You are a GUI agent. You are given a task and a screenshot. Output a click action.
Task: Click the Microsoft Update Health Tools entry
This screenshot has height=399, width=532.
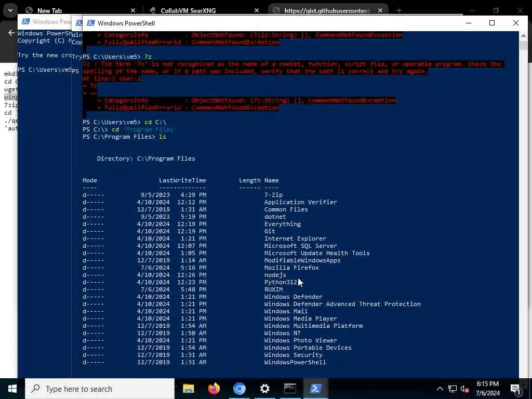pos(317,253)
